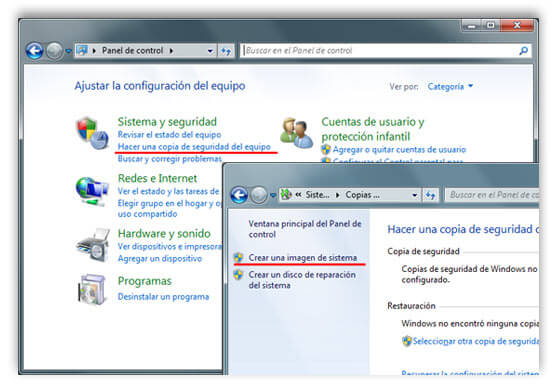Click Buscar y corregir problemas
Image resolution: width=560 pixels, height=384 pixels.
click(170, 159)
